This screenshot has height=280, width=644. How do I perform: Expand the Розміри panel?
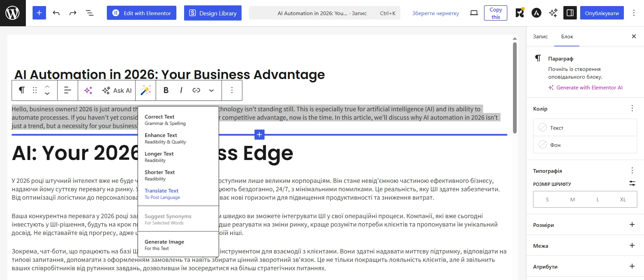pos(632,225)
